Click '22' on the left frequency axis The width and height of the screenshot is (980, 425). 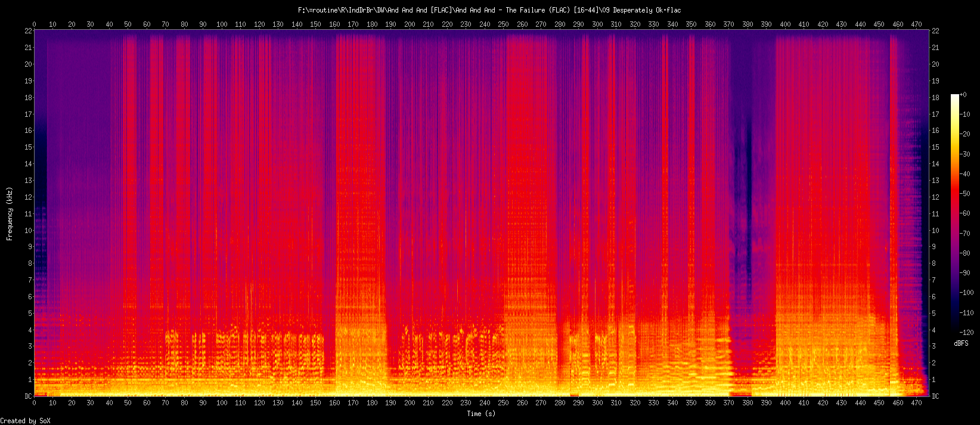point(28,31)
